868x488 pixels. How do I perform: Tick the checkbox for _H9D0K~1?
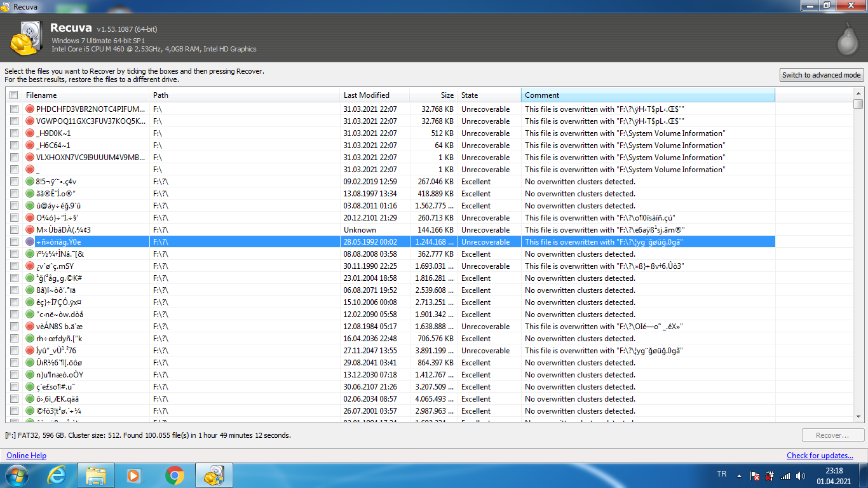click(13, 133)
